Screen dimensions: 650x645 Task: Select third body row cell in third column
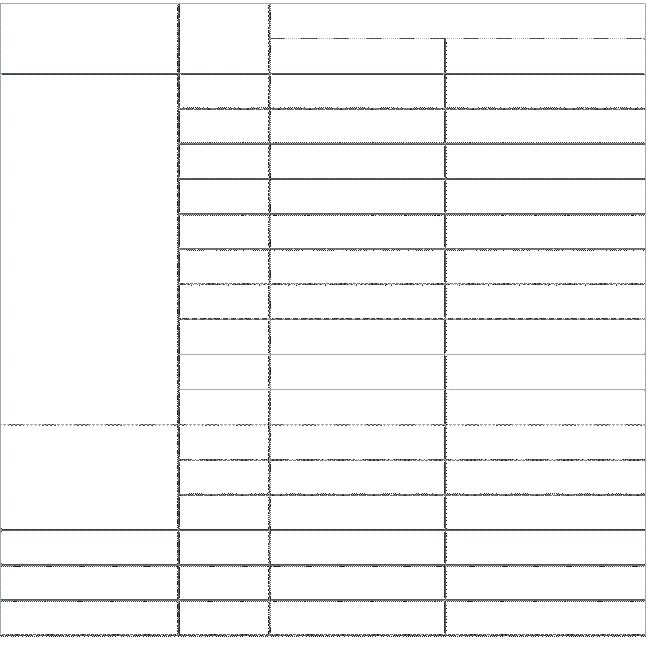(x=357, y=161)
